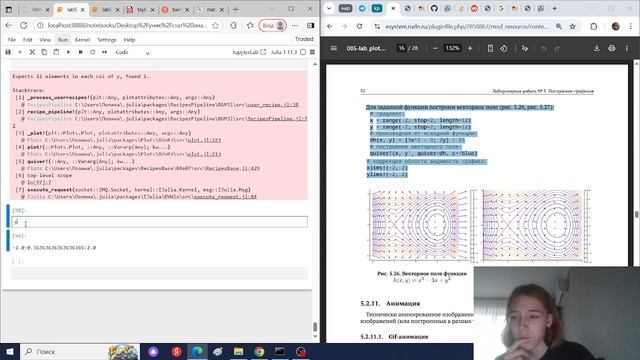Paste cell using the Jupyter clipboard icon
This screenshot has height=360, width=640.
[56, 52]
